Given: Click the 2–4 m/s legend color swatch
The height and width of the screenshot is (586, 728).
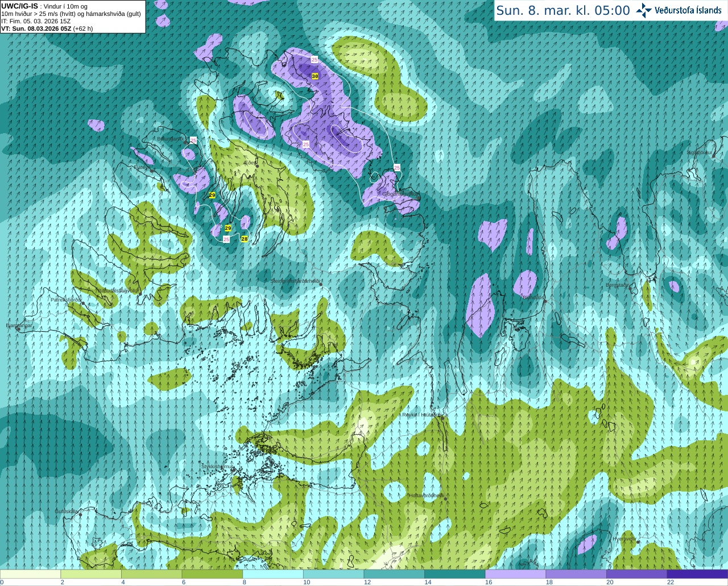Looking at the screenshot, I should (x=91, y=574).
